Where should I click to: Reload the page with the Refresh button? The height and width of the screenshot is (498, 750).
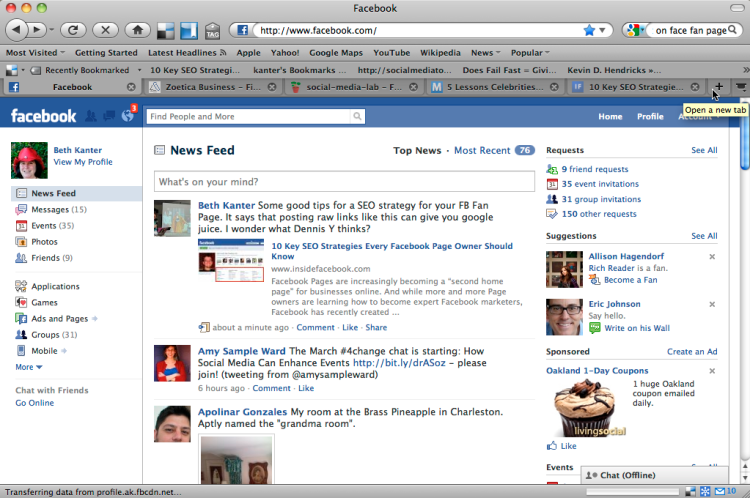coord(73,30)
